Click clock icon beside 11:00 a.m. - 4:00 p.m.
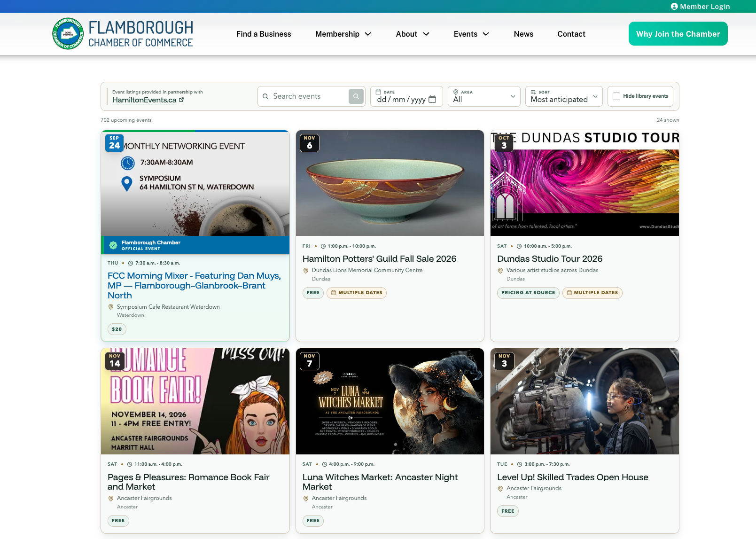This screenshot has height=539, width=756. pos(130,464)
